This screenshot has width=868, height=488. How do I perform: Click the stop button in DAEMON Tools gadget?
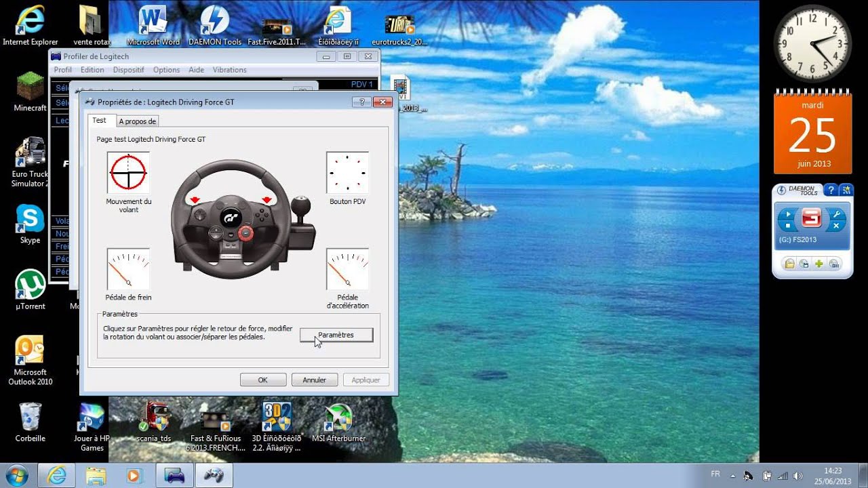788,225
